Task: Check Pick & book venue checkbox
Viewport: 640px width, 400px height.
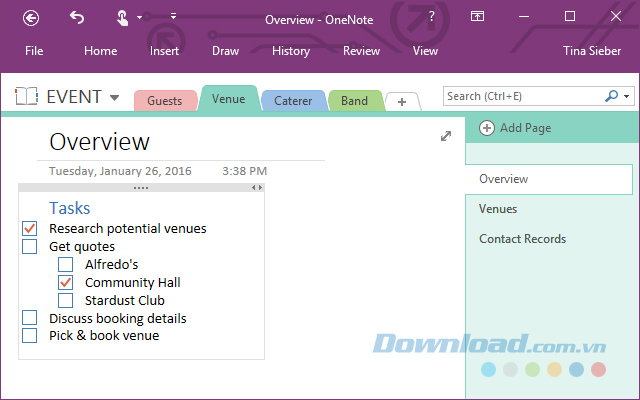Action: coord(29,336)
